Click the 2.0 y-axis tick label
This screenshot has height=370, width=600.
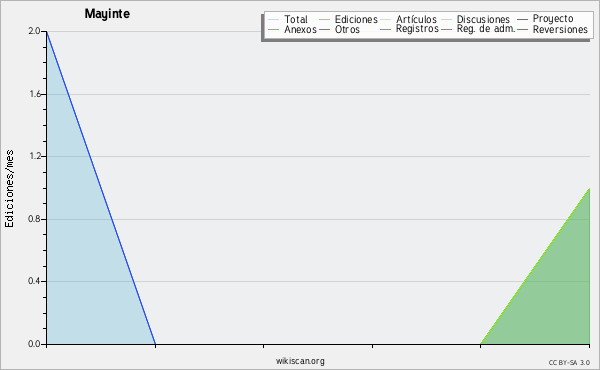(34, 31)
